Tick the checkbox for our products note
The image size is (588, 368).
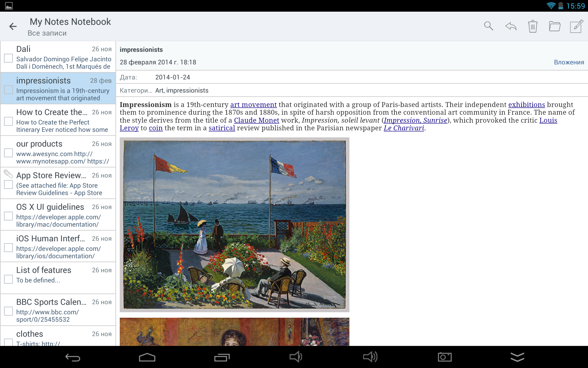(x=9, y=153)
